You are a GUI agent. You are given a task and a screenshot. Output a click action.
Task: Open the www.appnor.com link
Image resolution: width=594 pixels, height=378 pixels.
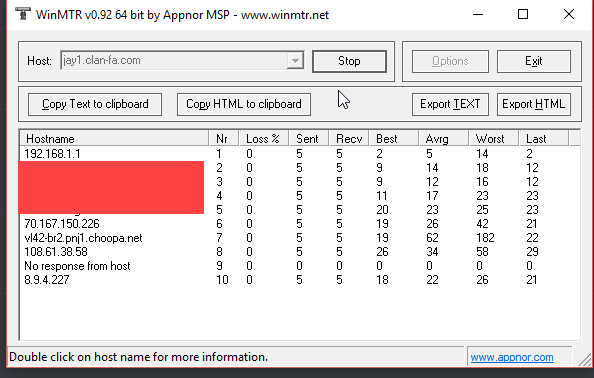pyautogui.click(x=512, y=357)
